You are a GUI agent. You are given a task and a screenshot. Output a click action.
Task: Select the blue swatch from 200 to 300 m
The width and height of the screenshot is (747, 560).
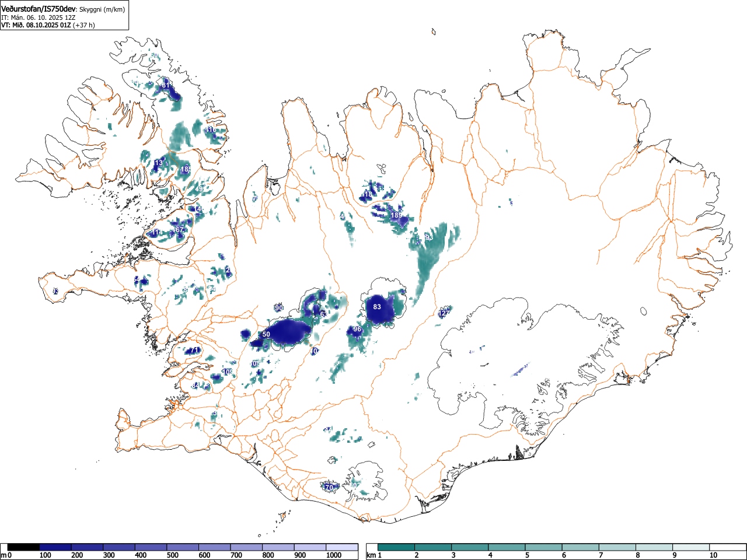click(x=87, y=547)
